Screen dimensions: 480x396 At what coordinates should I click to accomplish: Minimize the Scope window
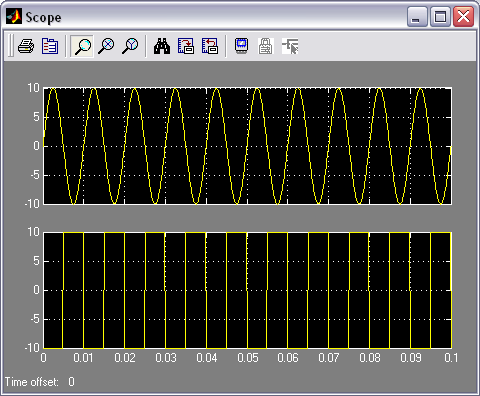[417, 17]
